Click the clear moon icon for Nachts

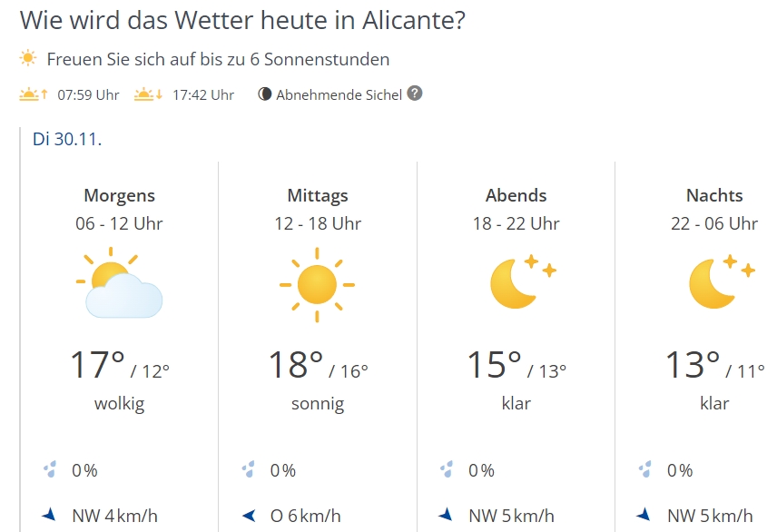[720, 281]
